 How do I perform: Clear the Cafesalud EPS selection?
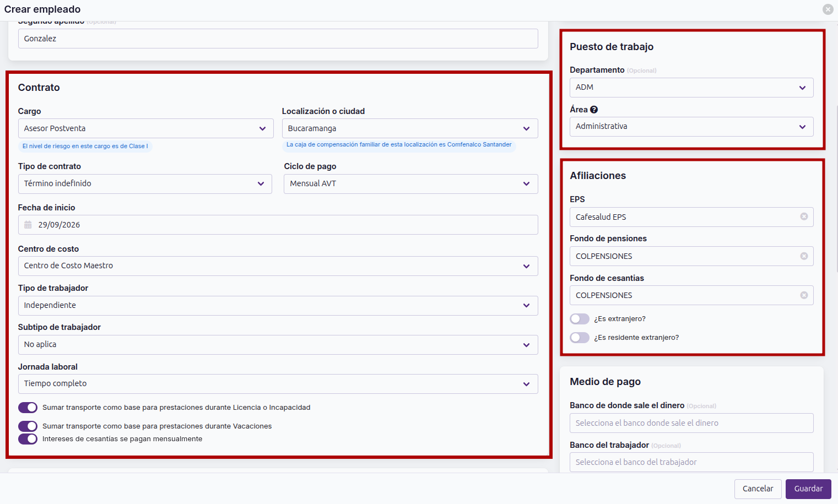(804, 216)
